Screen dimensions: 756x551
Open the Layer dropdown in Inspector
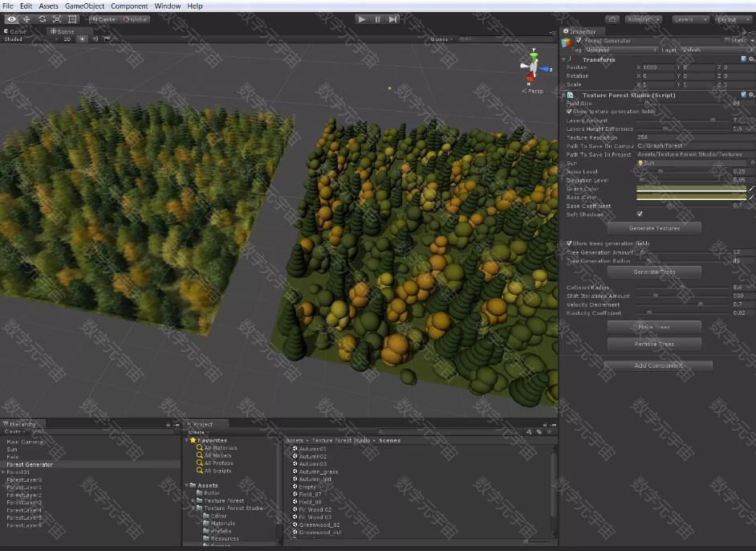pos(717,50)
